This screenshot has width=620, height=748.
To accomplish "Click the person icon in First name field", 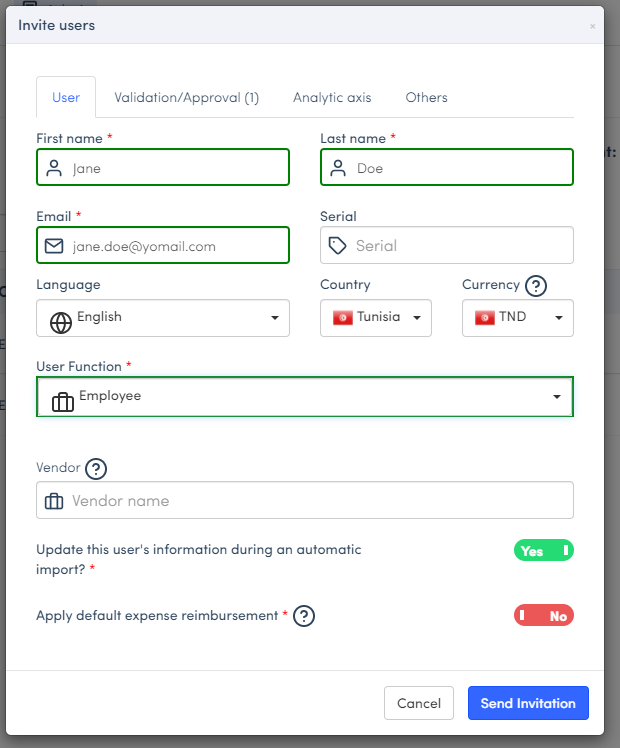I will coord(54,168).
